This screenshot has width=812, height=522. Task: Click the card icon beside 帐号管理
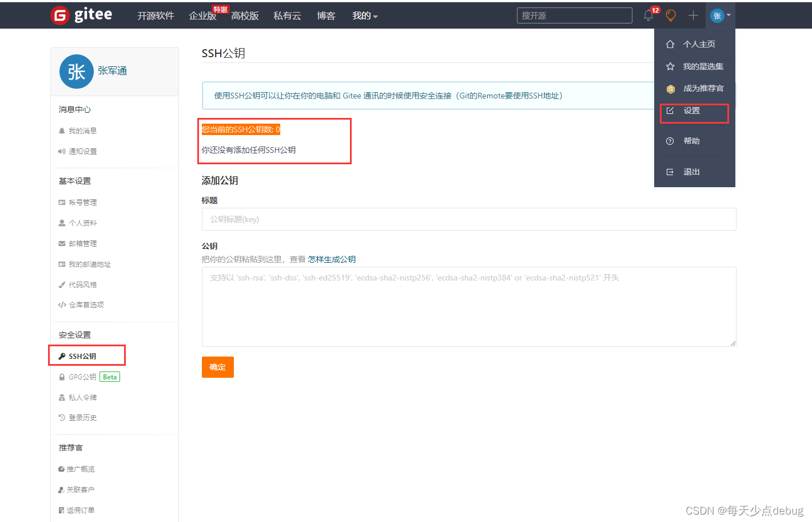[x=62, y=203]
